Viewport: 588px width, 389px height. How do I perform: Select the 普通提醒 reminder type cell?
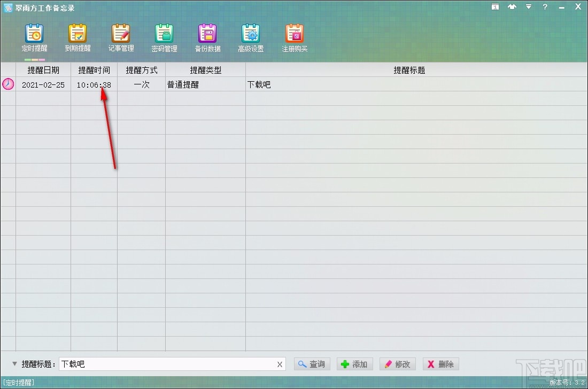[x=205, y=85]
